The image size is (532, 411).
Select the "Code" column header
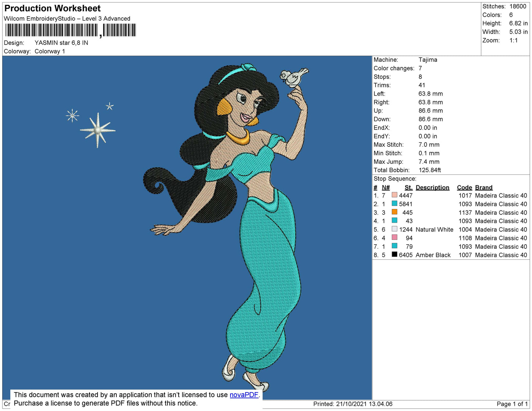pyautogui.click(x=464, y=188)
